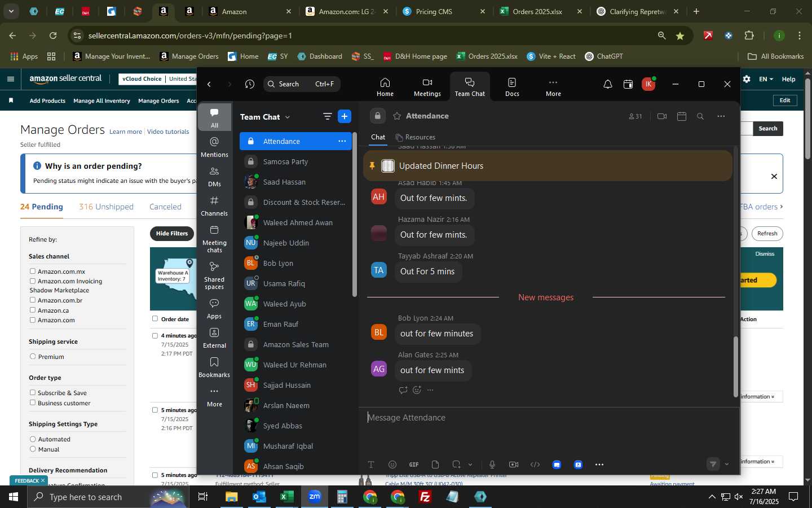
Task: Click Refresh button on orders page
Action: click(x=767, y=234)
